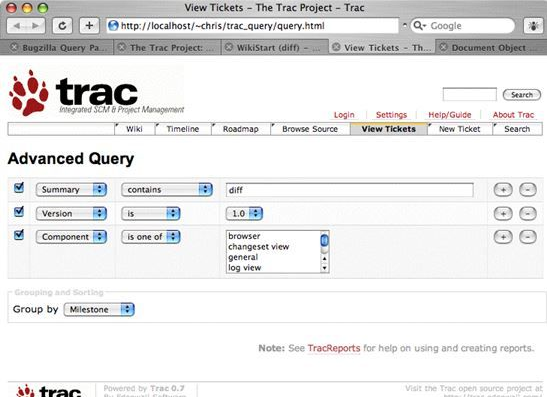Click the footer Trac logo

[49, 391]
